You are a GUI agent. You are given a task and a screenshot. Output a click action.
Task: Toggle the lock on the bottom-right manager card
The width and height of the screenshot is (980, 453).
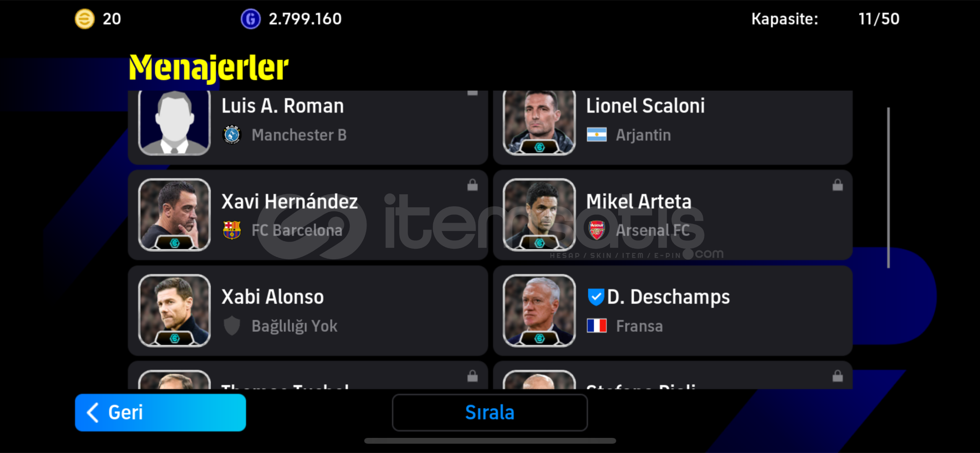(837, 376)
